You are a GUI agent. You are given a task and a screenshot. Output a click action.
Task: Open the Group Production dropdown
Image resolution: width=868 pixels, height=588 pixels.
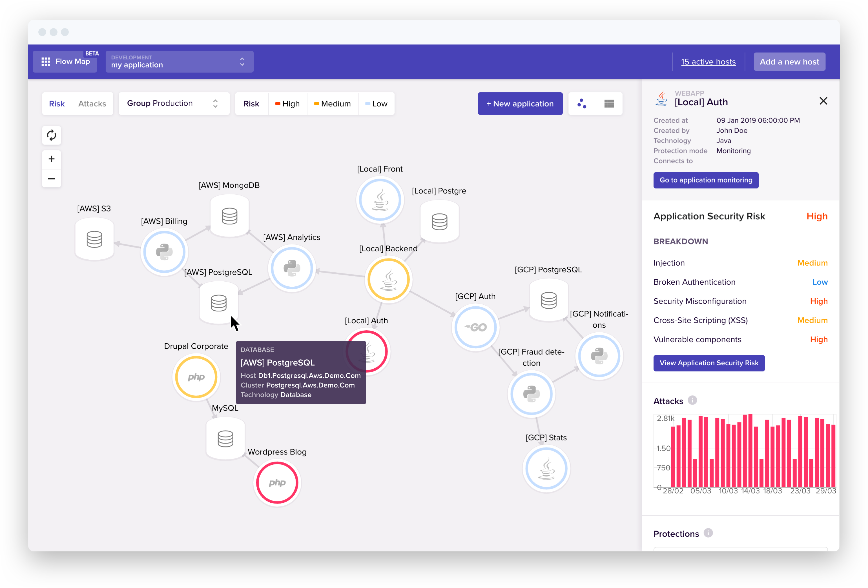point(174,103)
